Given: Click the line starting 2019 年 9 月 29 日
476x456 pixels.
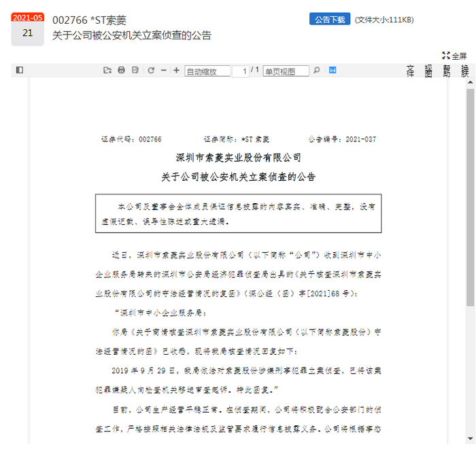Looking at the screenshot, I should (x=246, y=370).
